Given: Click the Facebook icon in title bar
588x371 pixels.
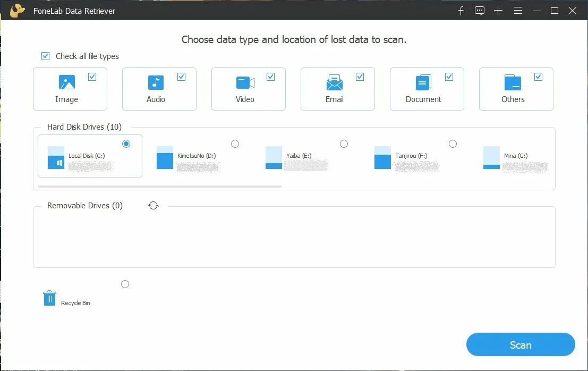Looking at the screenshot, I should 461,11.
